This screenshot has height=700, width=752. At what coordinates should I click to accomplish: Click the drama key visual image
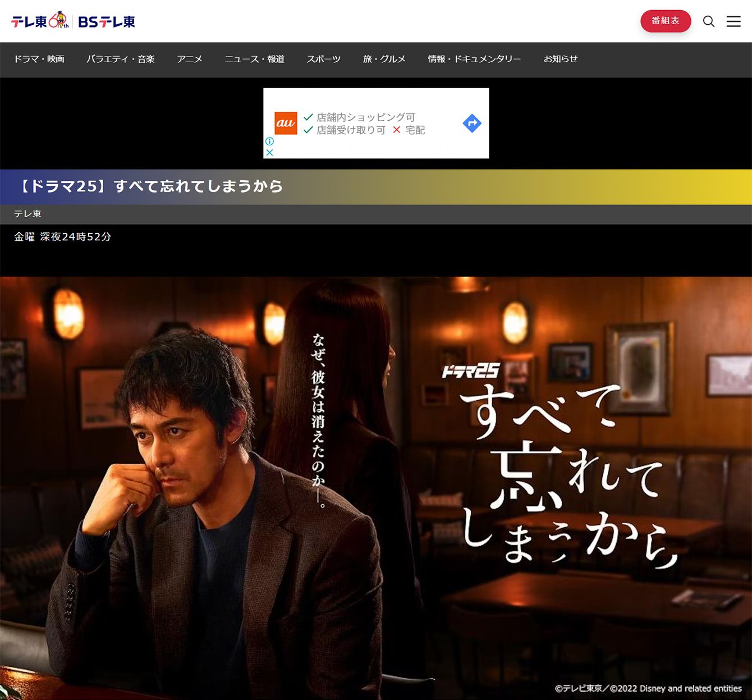click(376, 488)
